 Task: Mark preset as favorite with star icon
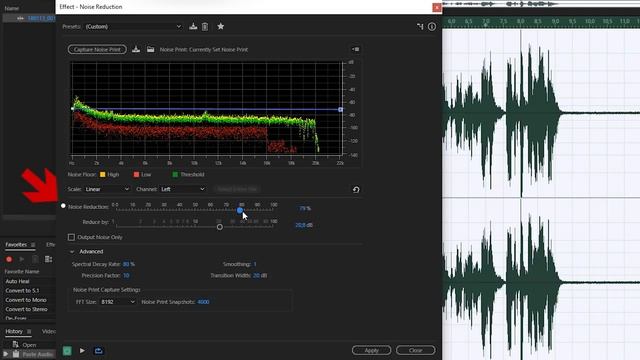[220, 26]
